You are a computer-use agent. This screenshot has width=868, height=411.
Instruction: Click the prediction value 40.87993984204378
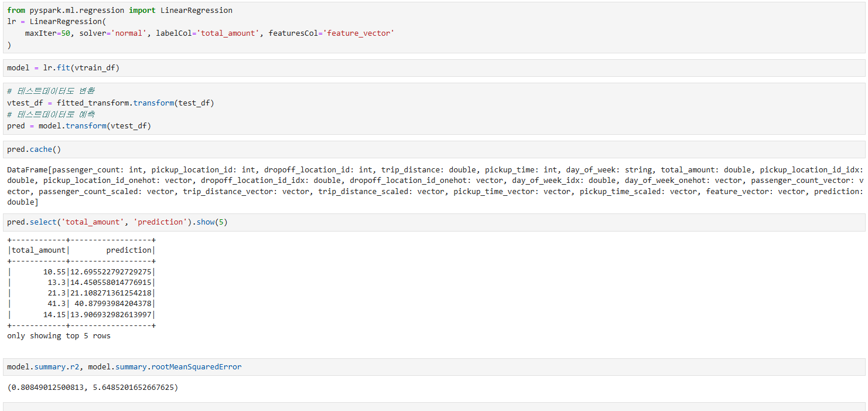[113, 303]
